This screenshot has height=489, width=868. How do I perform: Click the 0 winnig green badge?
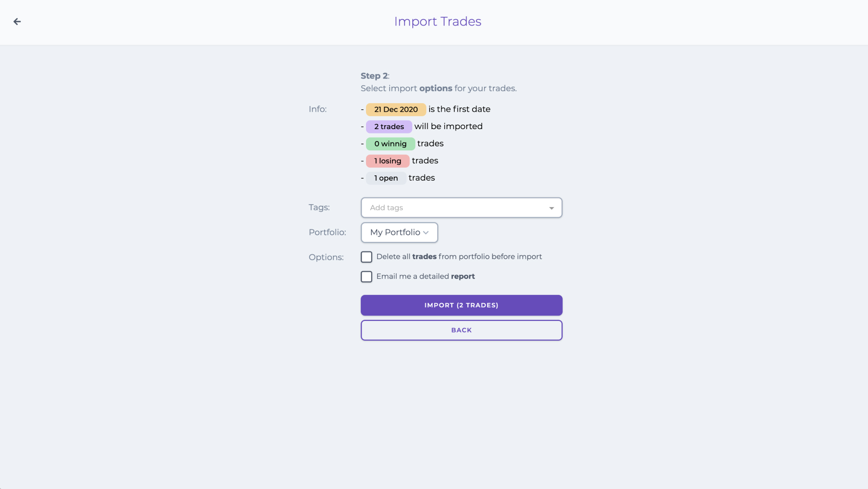tap(391, 144)
